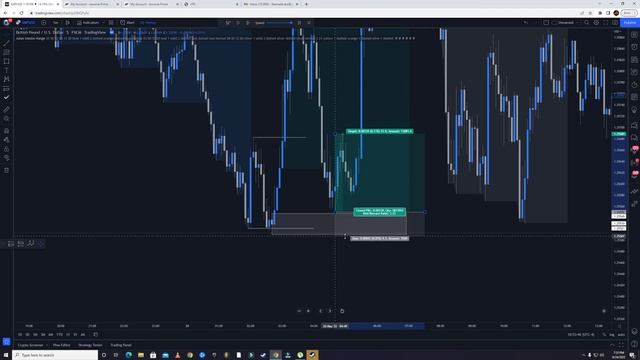Toggle log scale
The width and height of the screenshot is (640, 360).
tap(612, 334)
